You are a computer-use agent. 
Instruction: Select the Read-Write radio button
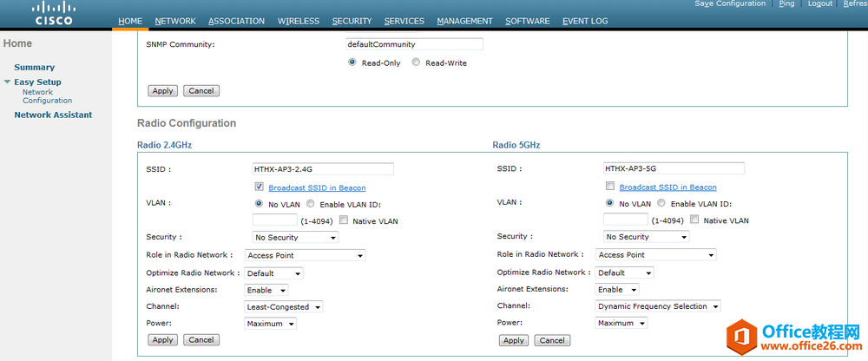(416, 62)
